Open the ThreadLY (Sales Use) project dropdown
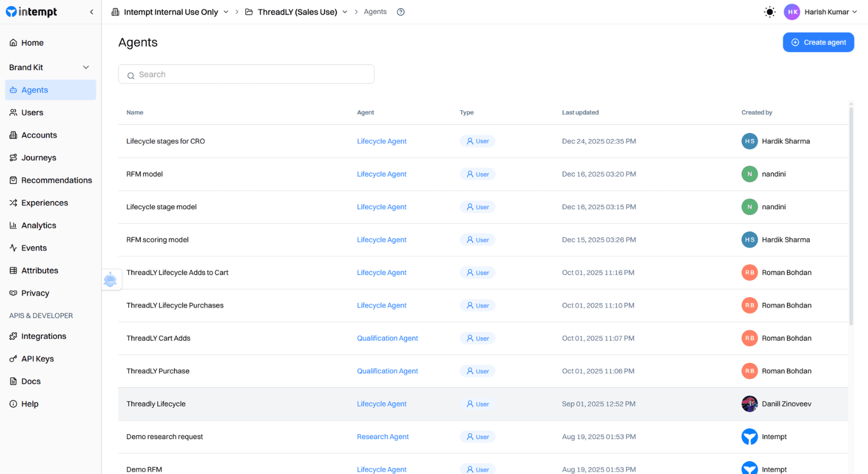 point(297,12)
